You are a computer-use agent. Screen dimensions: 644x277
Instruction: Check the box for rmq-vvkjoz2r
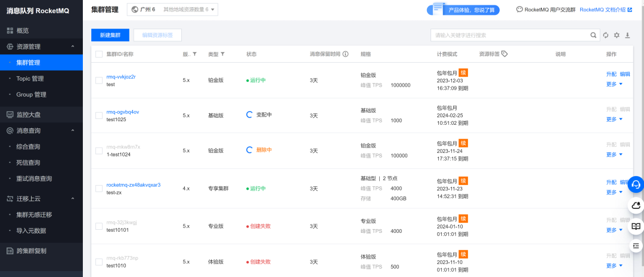click(x=99, y=80)
